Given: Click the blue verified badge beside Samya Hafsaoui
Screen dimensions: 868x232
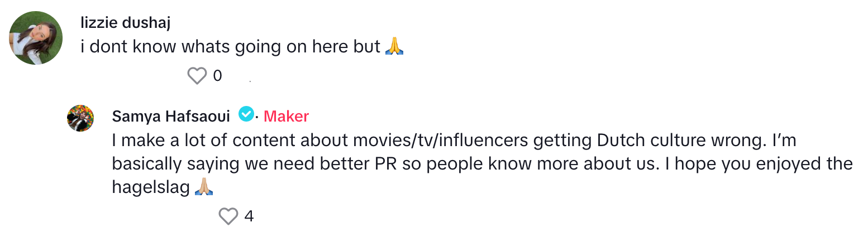Looking at the screenshot, I should click(x=246, y=115).
